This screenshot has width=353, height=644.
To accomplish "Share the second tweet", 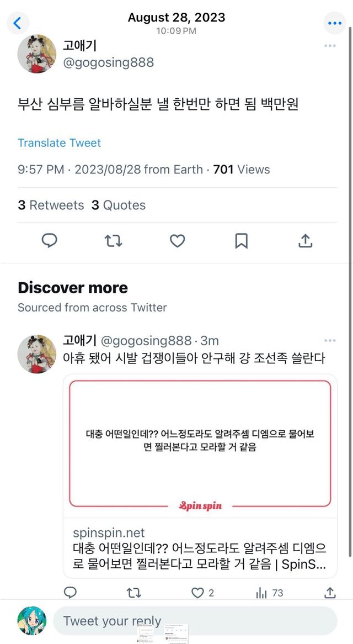I will point(330,593).
